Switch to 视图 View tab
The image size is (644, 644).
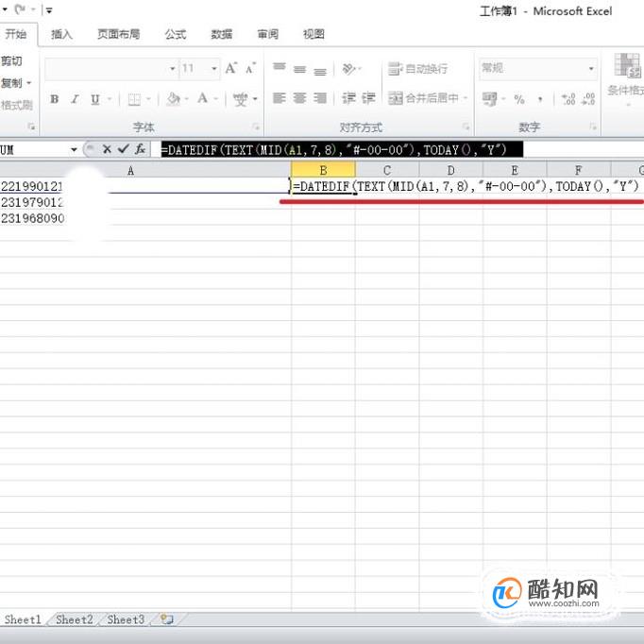(x=314, y=34)
